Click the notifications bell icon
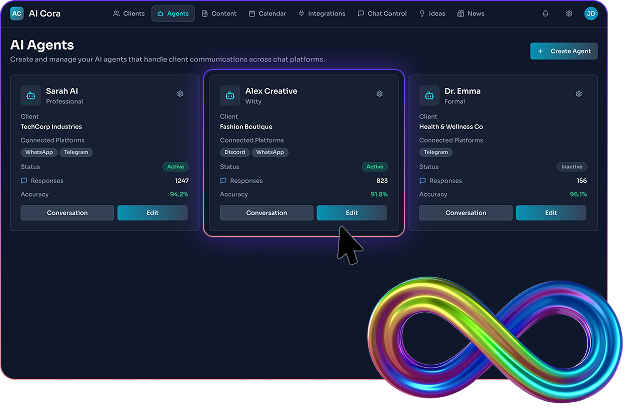This screenshot has height=414, width=628. click(x=545, y=14)
